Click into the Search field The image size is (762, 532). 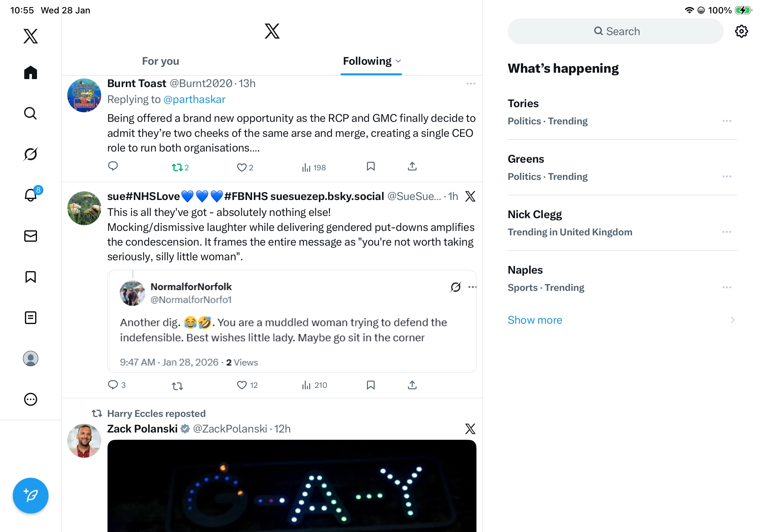616,32
